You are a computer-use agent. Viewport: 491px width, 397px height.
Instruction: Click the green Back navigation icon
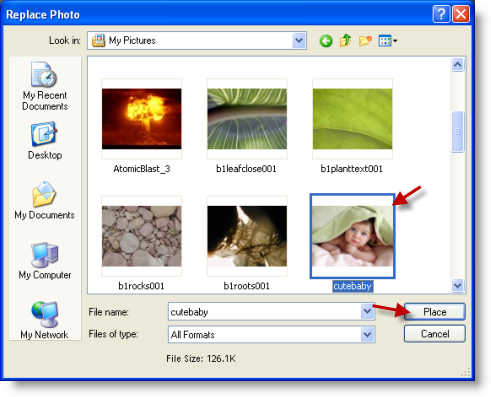326,41
